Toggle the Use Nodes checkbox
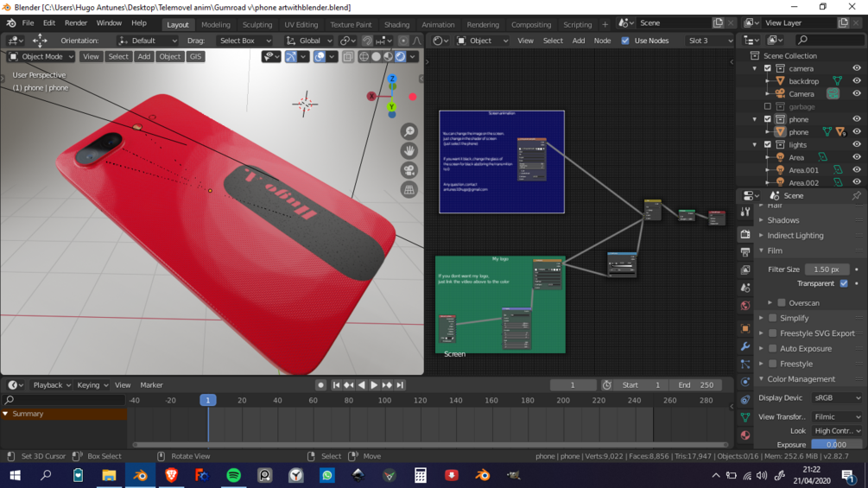 click(625, 41)
